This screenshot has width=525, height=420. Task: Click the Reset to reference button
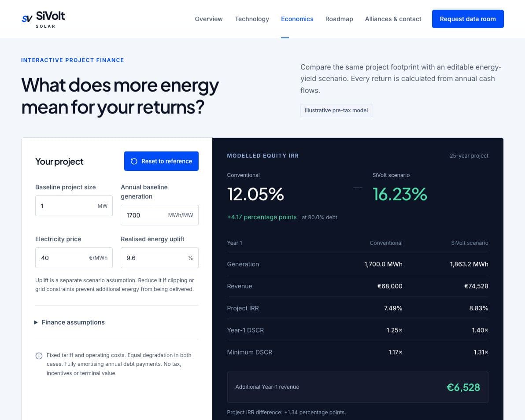(161, 161)
